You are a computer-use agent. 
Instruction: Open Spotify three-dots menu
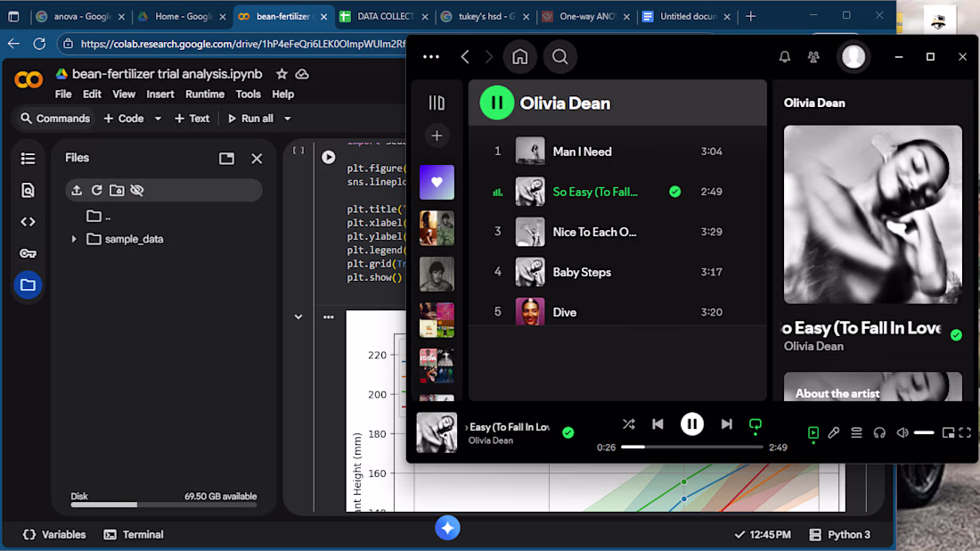pyautogui.click(x=430, y=57)
